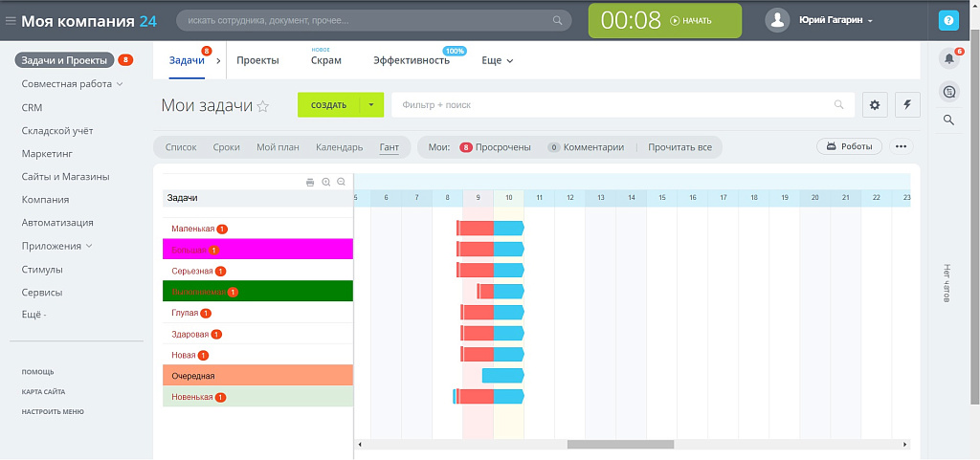Toggle the hamburger main menu
Viewport: 980px width, 460px height.
pos(10,20)
